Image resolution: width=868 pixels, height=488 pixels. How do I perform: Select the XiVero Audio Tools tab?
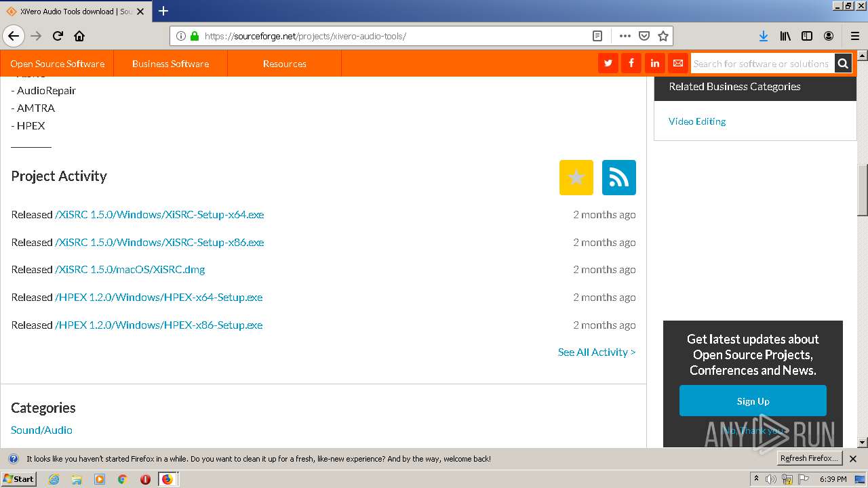click(75, 12)
